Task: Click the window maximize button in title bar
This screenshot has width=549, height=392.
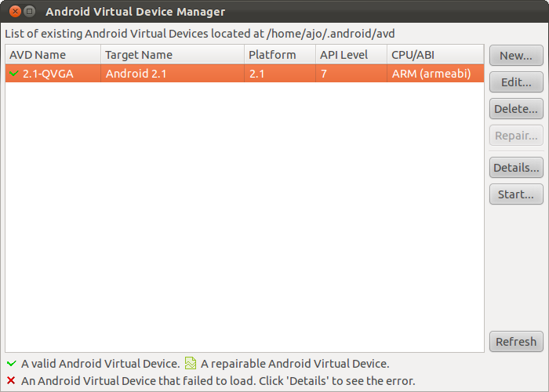Action: [x=30, y=11]
